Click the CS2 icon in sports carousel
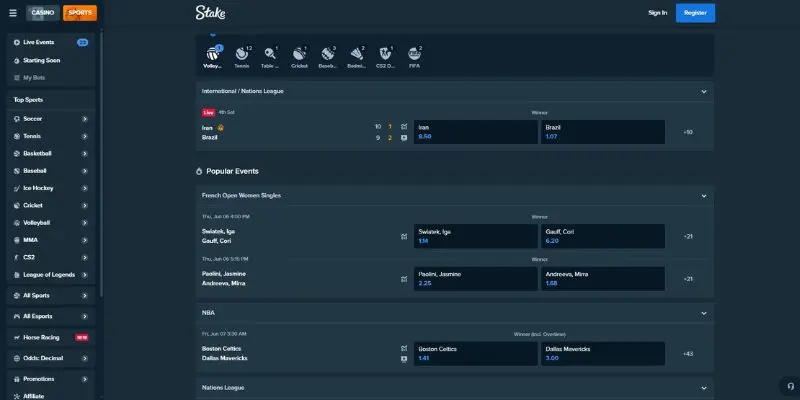The image size is (800, 400). (x=385, y=57)
